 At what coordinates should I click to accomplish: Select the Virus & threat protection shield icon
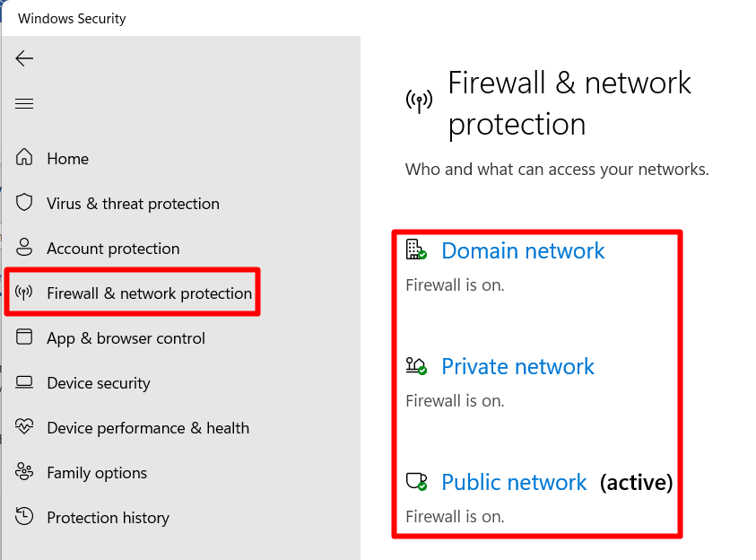click(24, 203)
